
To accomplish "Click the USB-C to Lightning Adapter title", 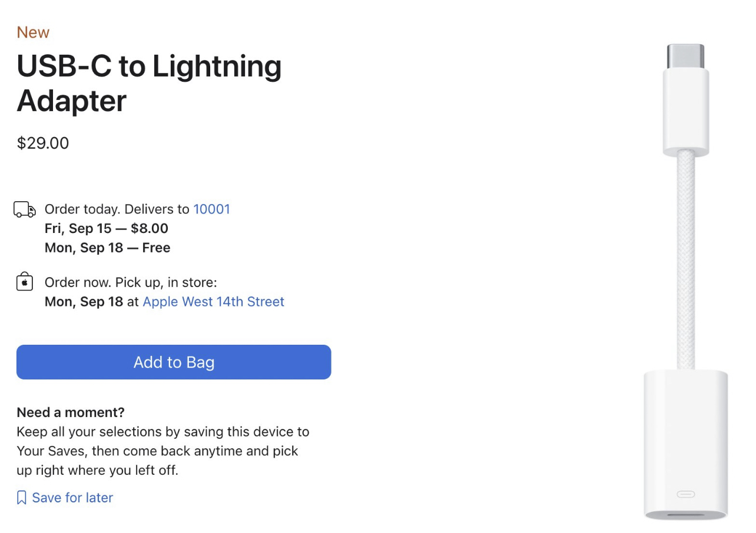I will coord(149,83).
